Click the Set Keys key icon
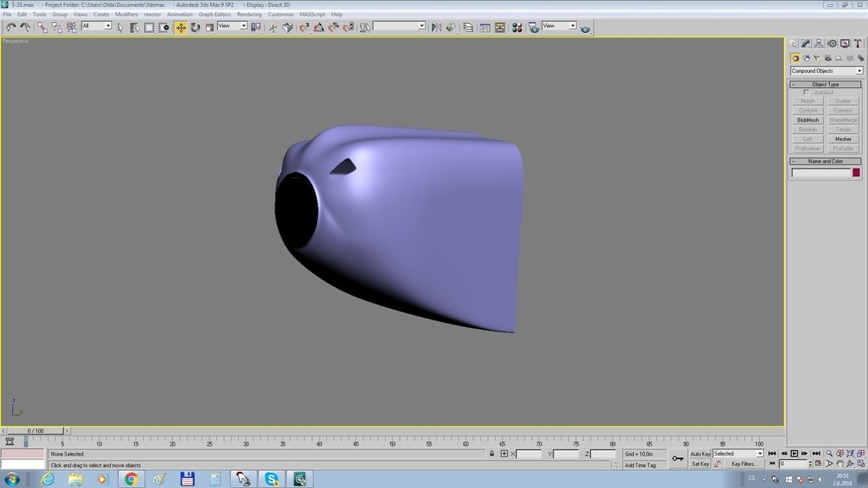 click(x=677, y=458)
